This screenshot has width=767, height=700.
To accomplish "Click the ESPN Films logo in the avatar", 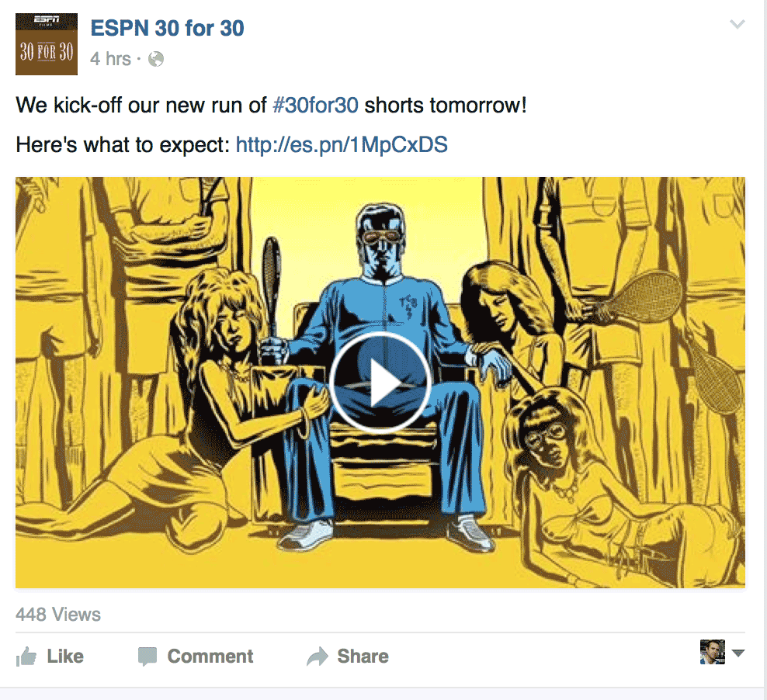I will point(47,20).
